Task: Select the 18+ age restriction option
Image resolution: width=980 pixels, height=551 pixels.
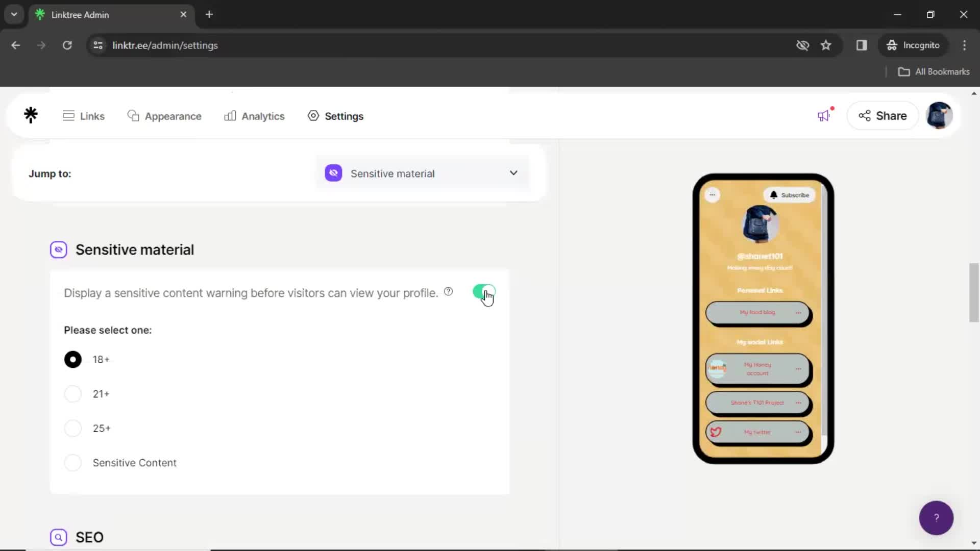Action: click(x=72, y=359)
